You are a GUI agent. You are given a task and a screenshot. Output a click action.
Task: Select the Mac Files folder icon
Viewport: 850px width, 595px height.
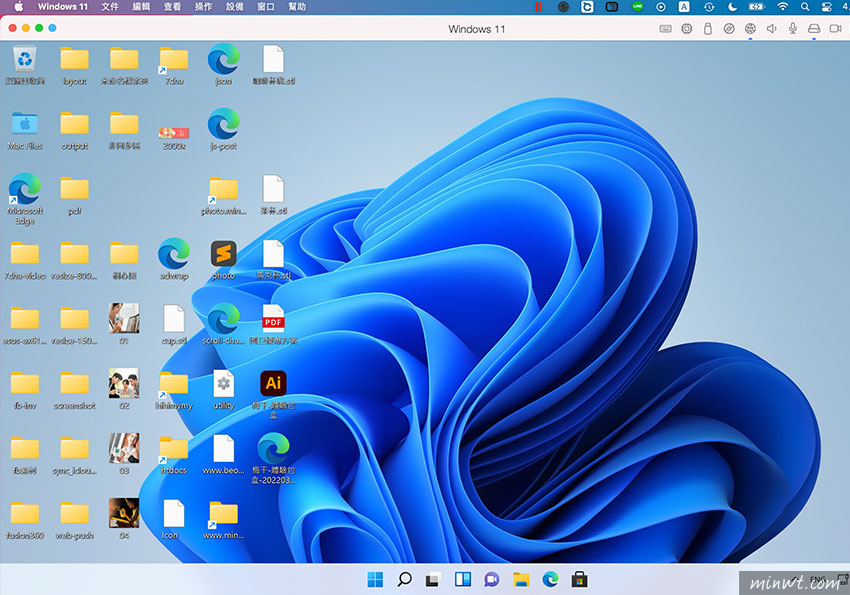pos(25,124)
